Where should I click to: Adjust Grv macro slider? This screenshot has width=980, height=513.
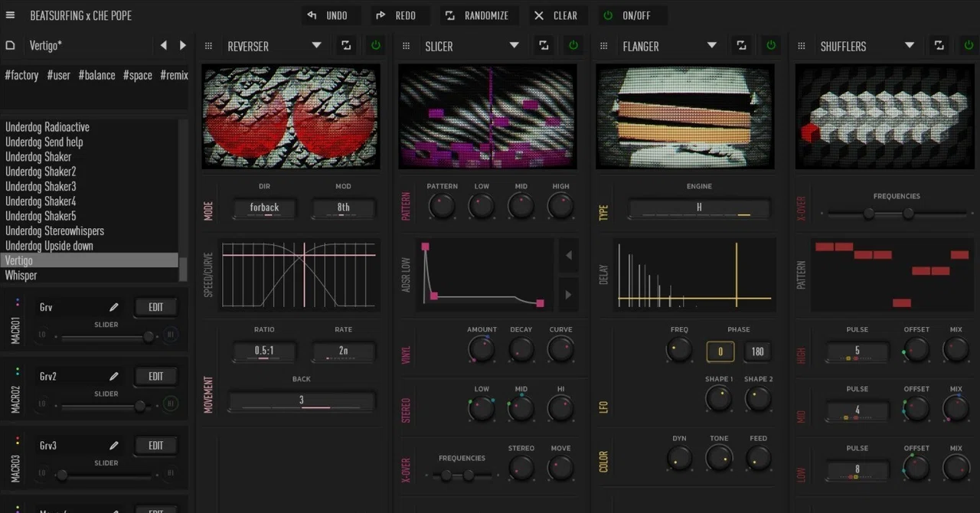tap(106, 336)
